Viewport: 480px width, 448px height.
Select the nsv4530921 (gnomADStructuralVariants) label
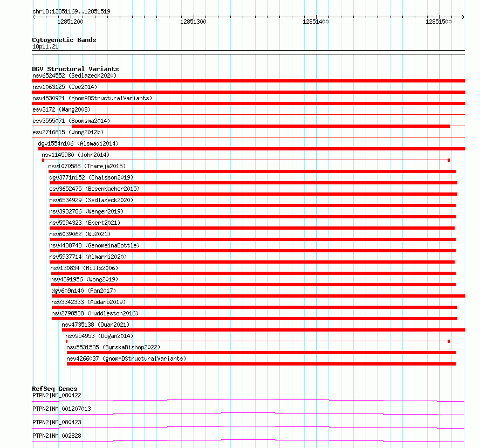coord(92,98)
